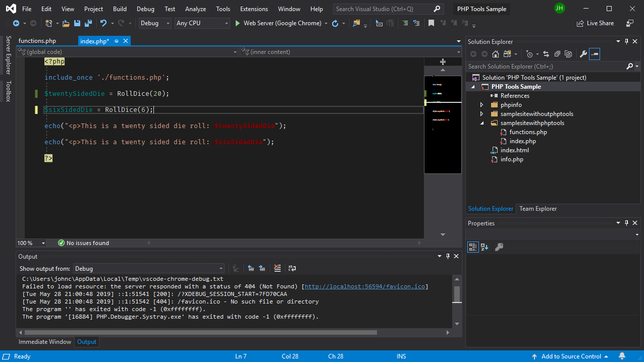The image size is (644, 362).
Task: Start debugging with the green play icon
Action: tap(238, 23)
